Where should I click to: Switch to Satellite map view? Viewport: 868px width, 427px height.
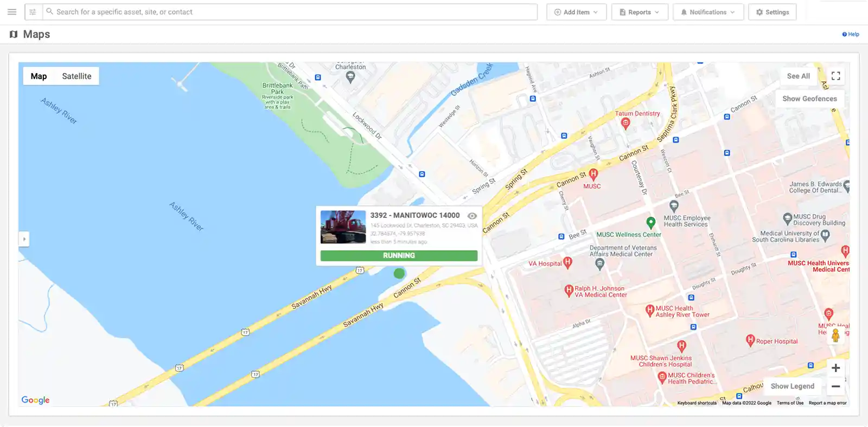(76, 76)
